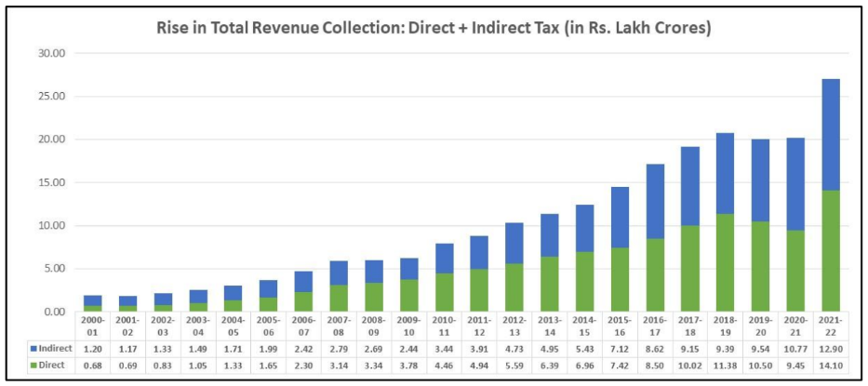Select the Indirect value 1.20 cell
Screen dimensions: 868x386
click(x=92, y=350)
